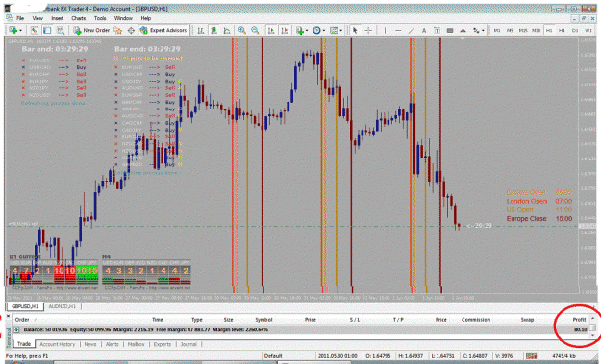
Task: Expand the Templates dropdown arrow
Action: [340, 30]
